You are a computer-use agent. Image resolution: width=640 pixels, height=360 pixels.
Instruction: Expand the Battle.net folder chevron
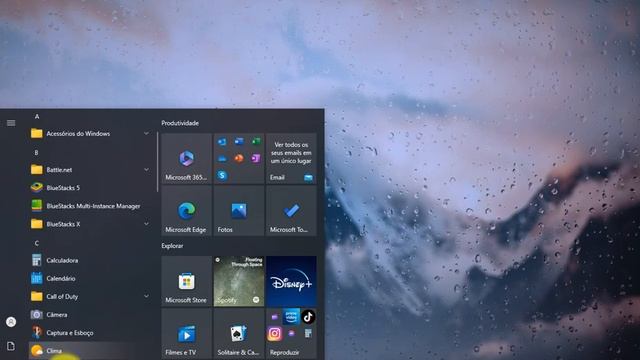pyautogui.click(x=146, y=169)
